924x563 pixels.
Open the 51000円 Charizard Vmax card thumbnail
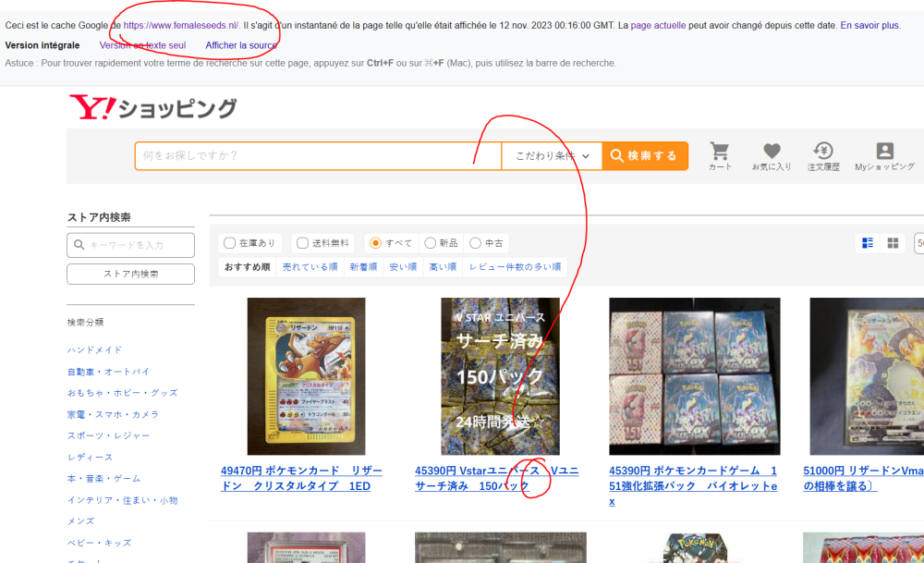(867, 376)
